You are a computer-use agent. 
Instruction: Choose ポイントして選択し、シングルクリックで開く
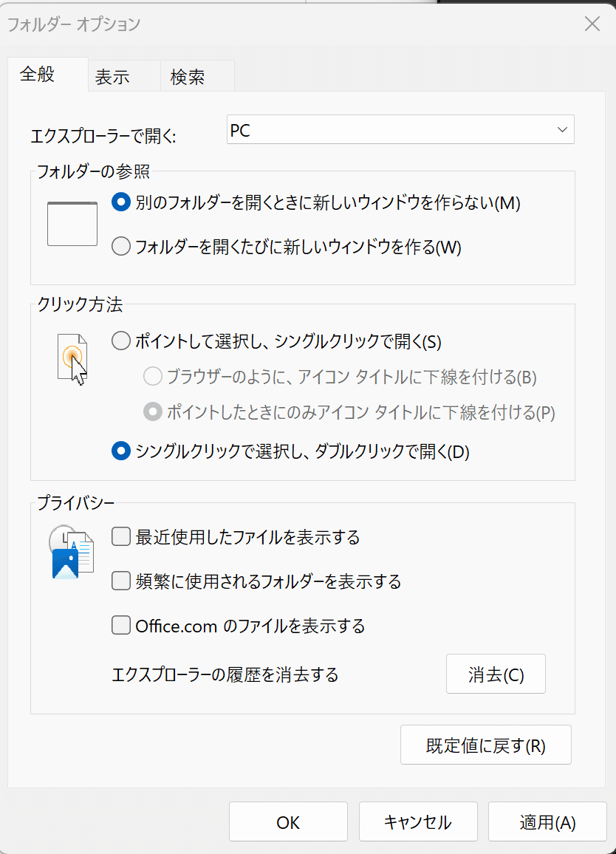point(120,341)
